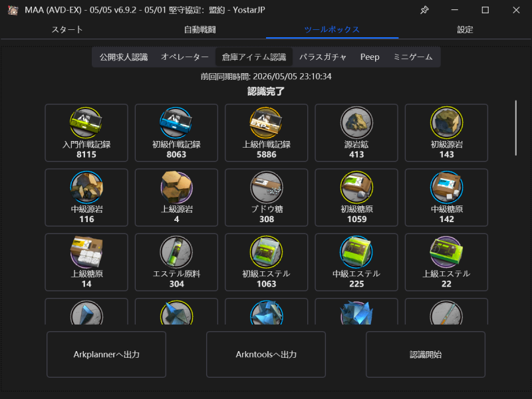Click the 認識完了 status text
This screenshot has width=532, height=399.
click(266, 91)
